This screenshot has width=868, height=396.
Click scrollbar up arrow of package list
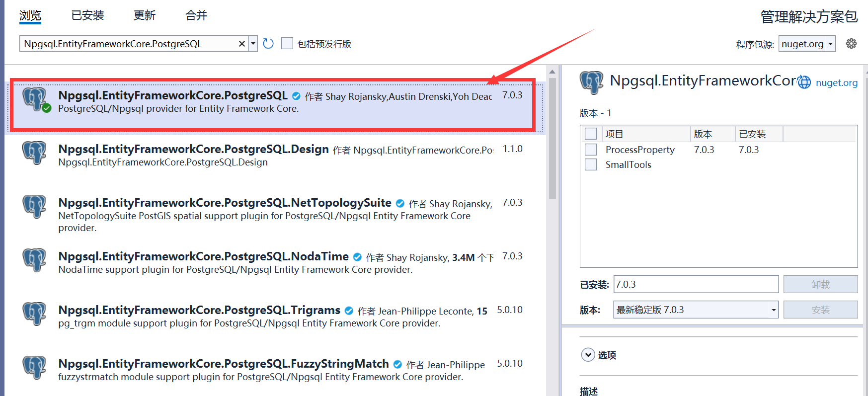click(552, 71)
